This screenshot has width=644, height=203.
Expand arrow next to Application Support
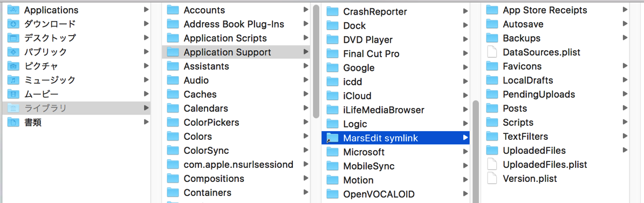pyautogui.click(x=306, y=52)
